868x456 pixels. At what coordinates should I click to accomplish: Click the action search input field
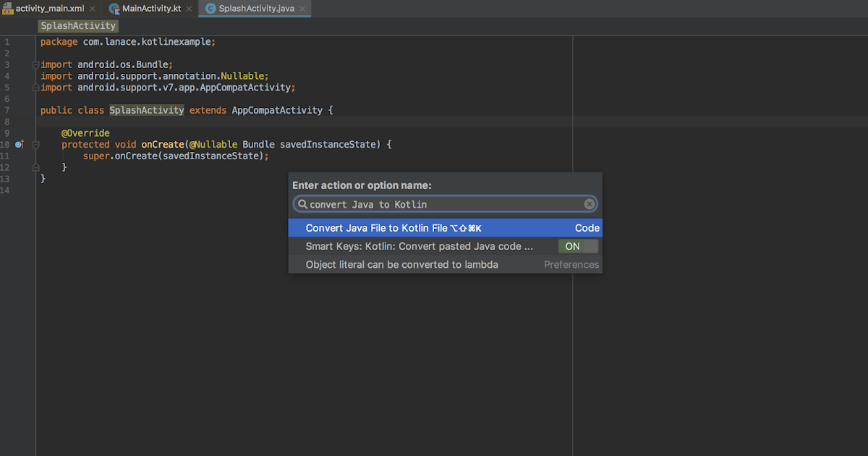tap(446, 205)
